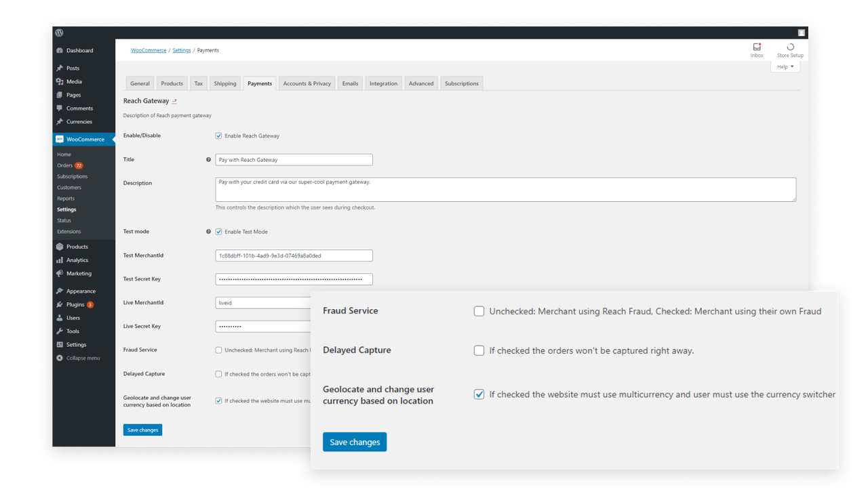Click the Dashboard sidebar icon

pyautogui.click(x=60, y=50)
